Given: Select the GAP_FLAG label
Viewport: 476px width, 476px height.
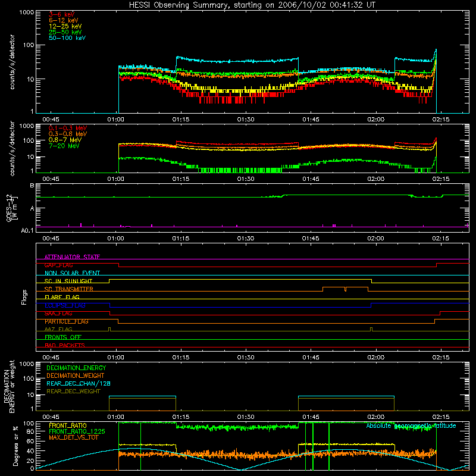Looking at the screenshot, I should [x=58, y=265].
